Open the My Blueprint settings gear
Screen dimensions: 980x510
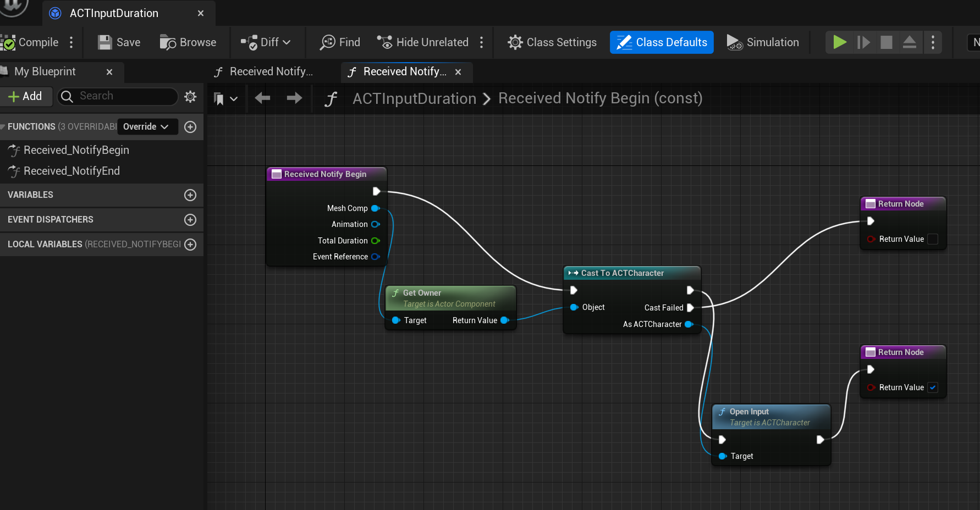coord(190,97)
